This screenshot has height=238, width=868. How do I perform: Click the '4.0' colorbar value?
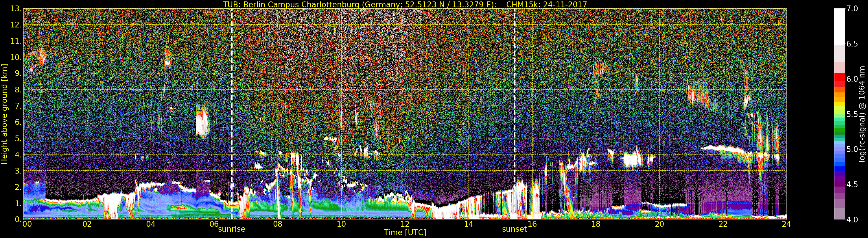click(x=852, y=220)
